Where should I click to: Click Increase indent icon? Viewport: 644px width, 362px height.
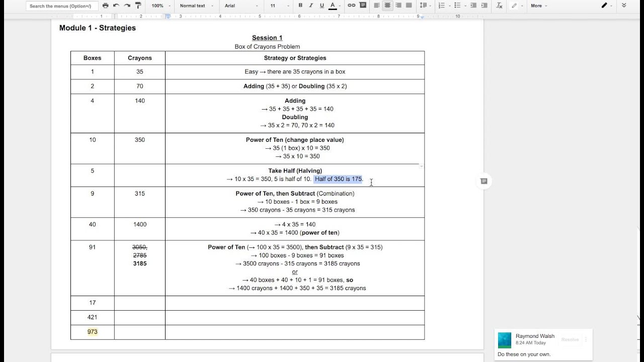point(484,6)
